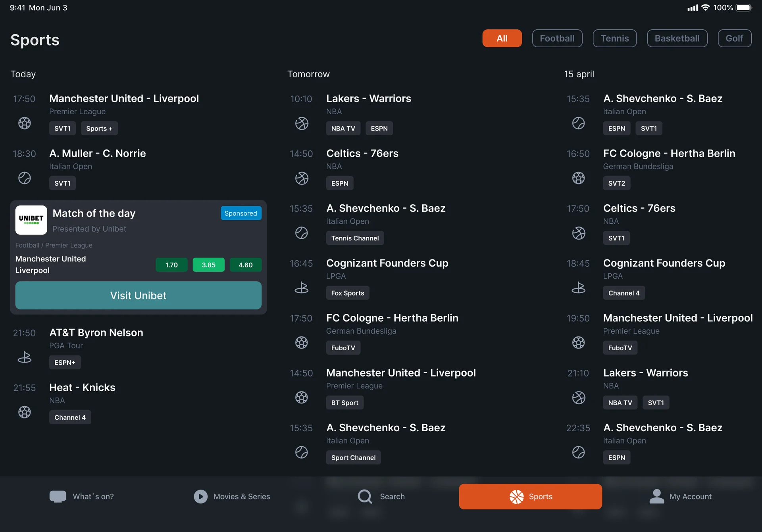The width and height of the screenshot is (762, 532).
Task: Select the 4.60 odds button
Action: (246, 265)
